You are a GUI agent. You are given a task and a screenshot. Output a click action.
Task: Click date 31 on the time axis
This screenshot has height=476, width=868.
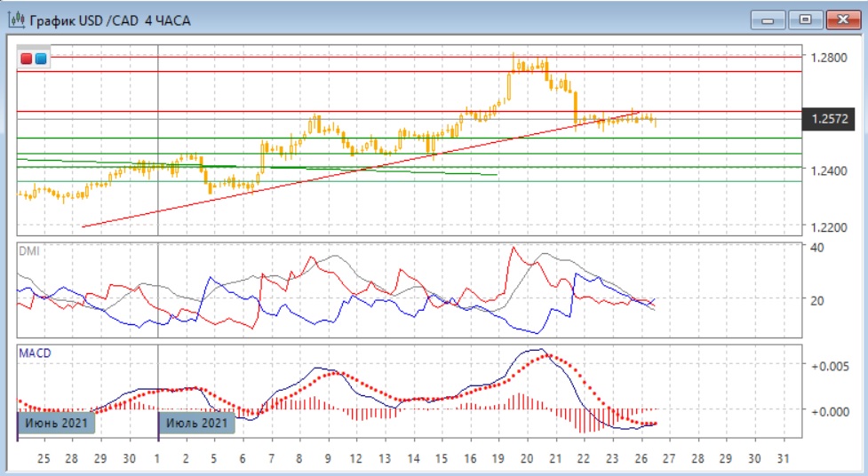(784, 459)
